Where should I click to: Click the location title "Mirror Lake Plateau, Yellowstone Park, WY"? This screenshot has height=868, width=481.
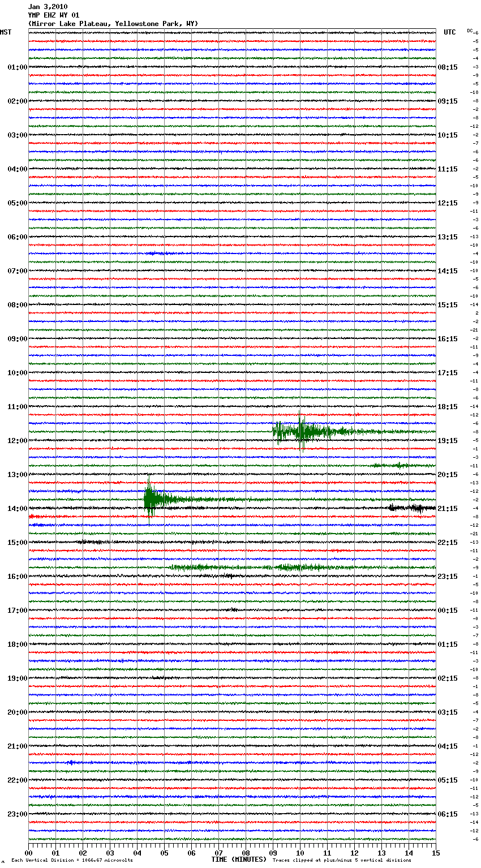pos(113,24)
